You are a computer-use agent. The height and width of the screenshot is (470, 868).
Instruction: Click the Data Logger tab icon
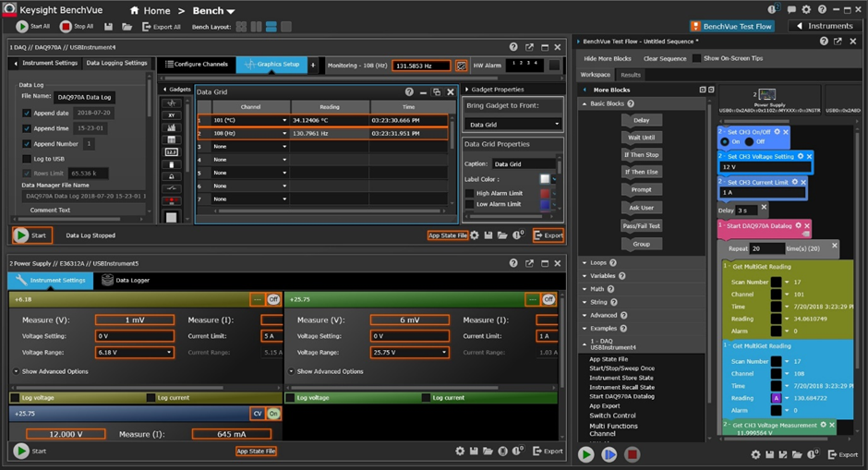click(108, 280)
